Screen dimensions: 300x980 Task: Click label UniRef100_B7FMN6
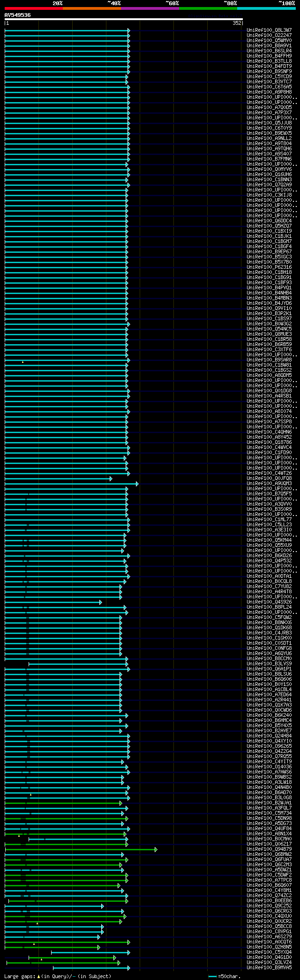tap(269, 159)
